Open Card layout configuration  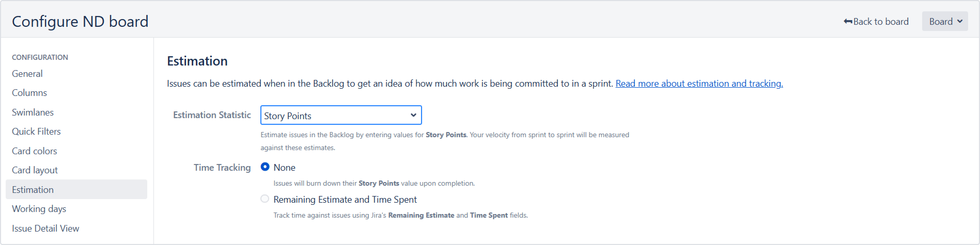click(35, 170)
